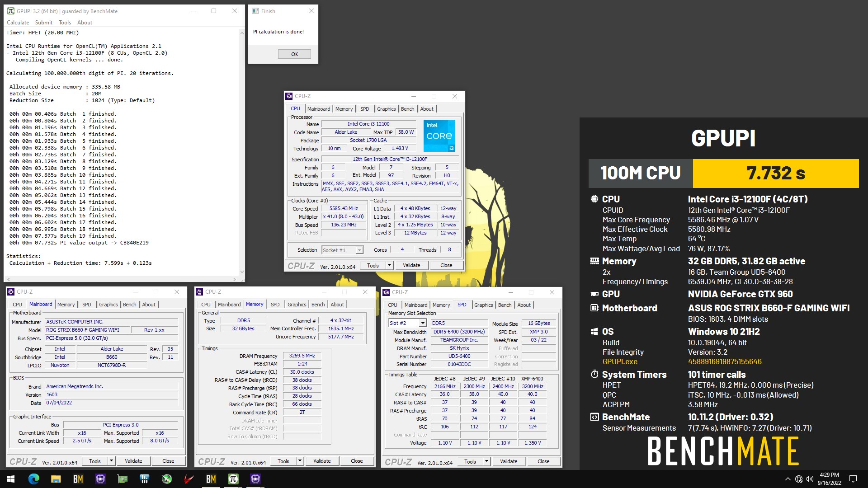
Task: Open the green graphics card taskbar icon
Action: [122, 479]
